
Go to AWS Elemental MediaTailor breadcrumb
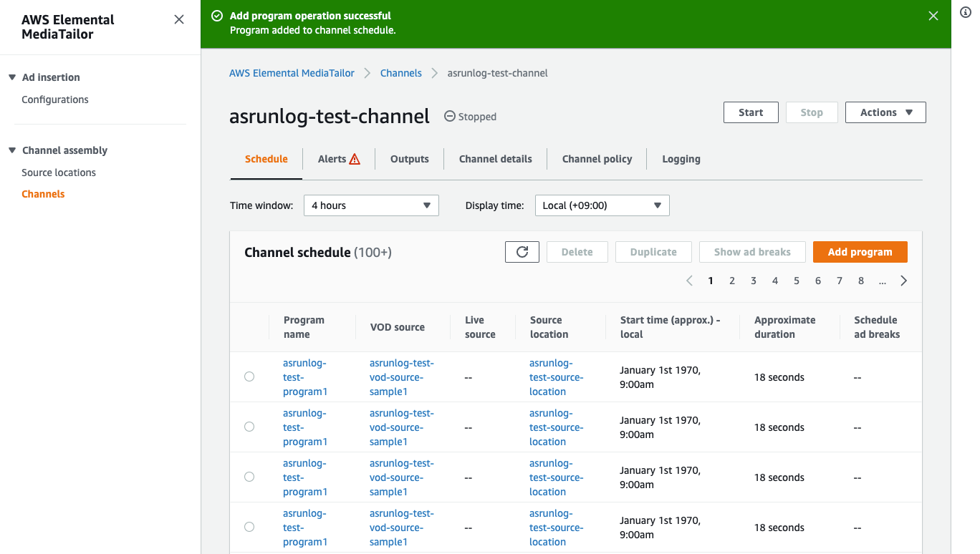click(292, 73)
